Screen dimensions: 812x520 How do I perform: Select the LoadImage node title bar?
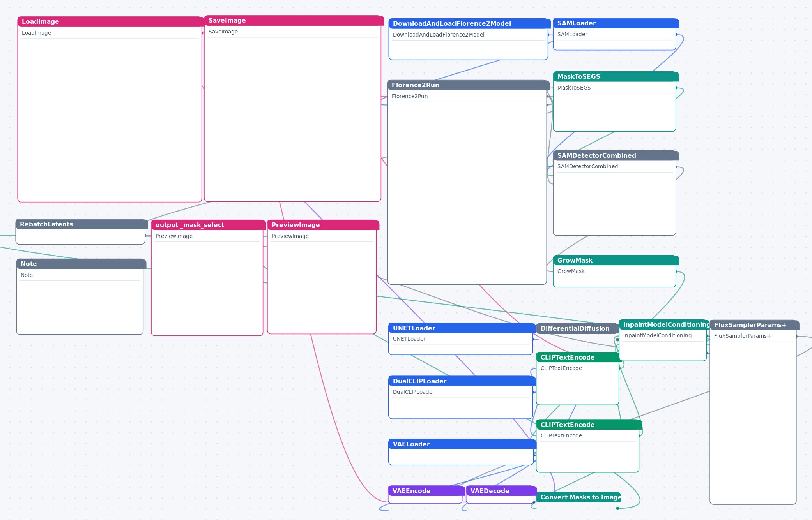tap(111, 22)
